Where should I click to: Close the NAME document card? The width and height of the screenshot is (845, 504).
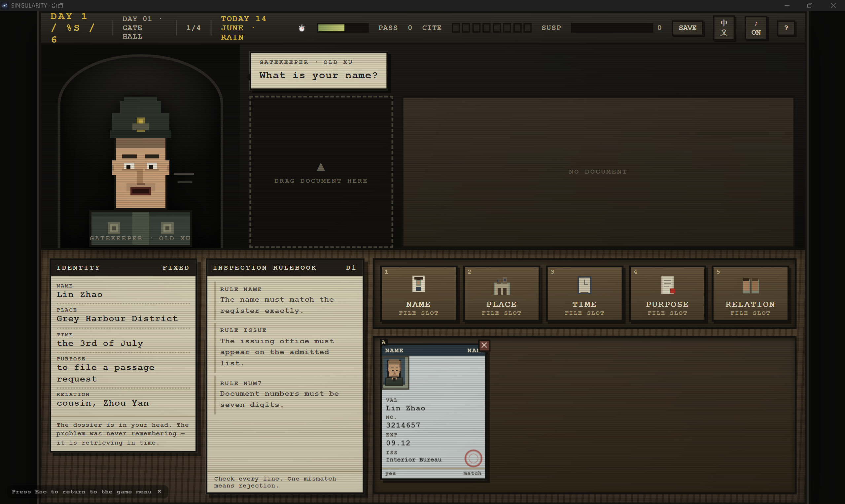coord(484,345)
